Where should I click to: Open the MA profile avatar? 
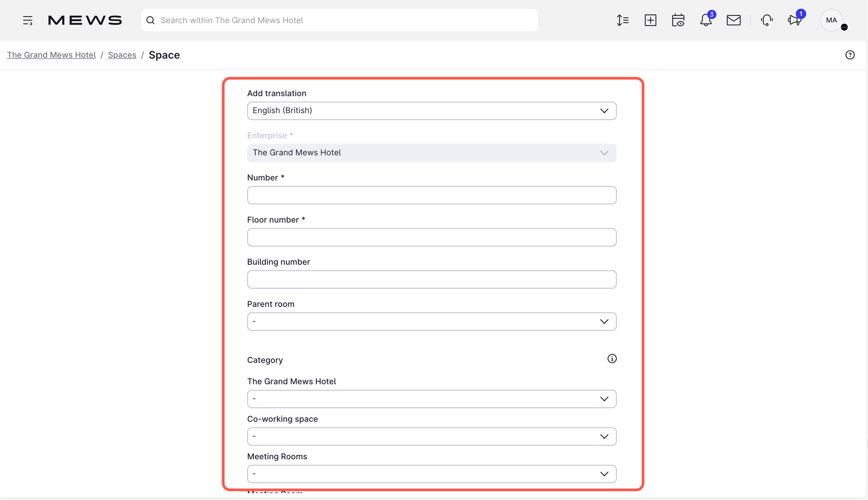(x=832, y=20)
